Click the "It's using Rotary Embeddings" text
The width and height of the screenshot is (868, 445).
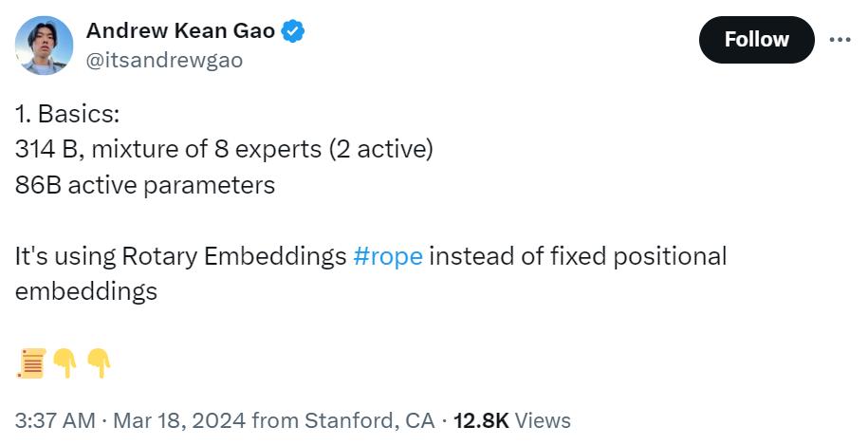click(180, 256)
